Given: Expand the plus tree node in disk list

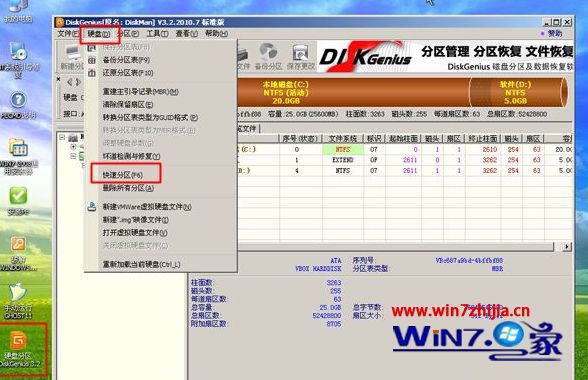Looking at the screenshot, I should point(74,147).
